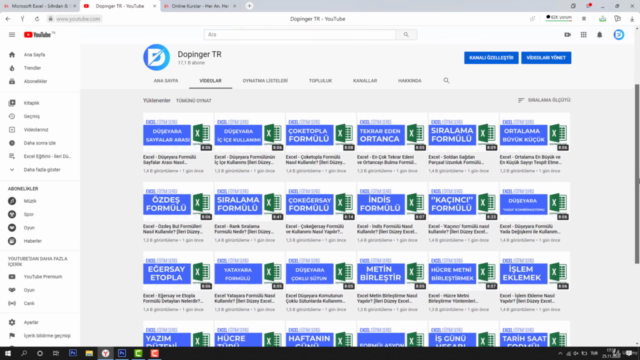Open the Yatayara Formülü video thumbnail
The image size is (640, 360).
click(249, 271)
